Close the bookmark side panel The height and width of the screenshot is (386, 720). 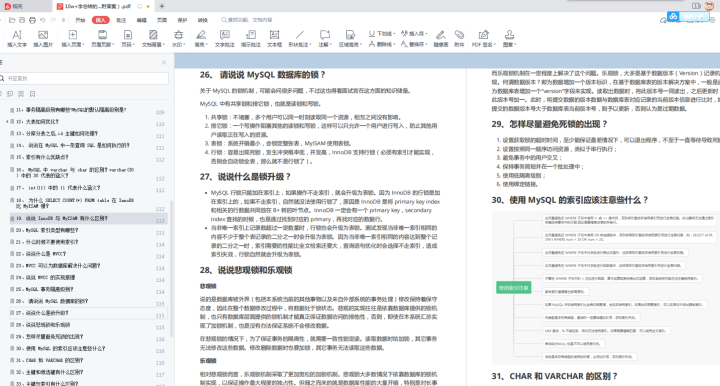click(x=164, y=62)
